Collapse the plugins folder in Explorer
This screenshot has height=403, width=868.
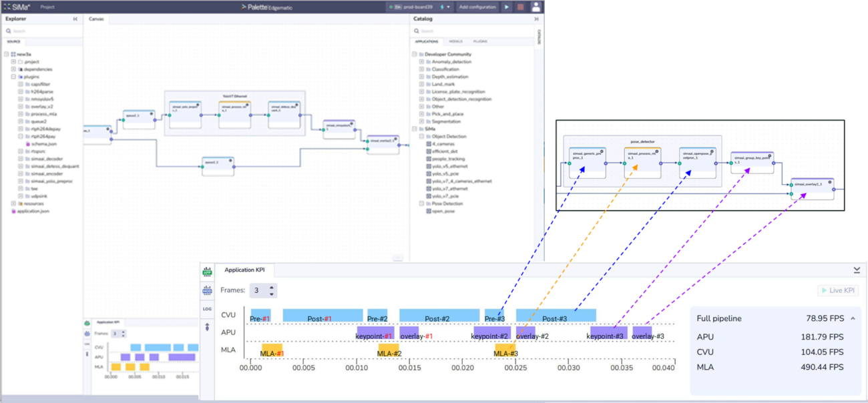13,77
